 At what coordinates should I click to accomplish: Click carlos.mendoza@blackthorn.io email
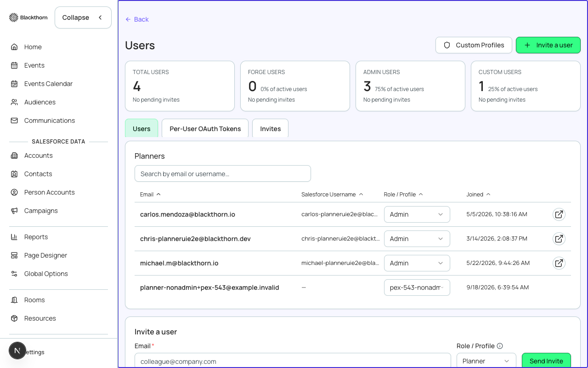187,214
